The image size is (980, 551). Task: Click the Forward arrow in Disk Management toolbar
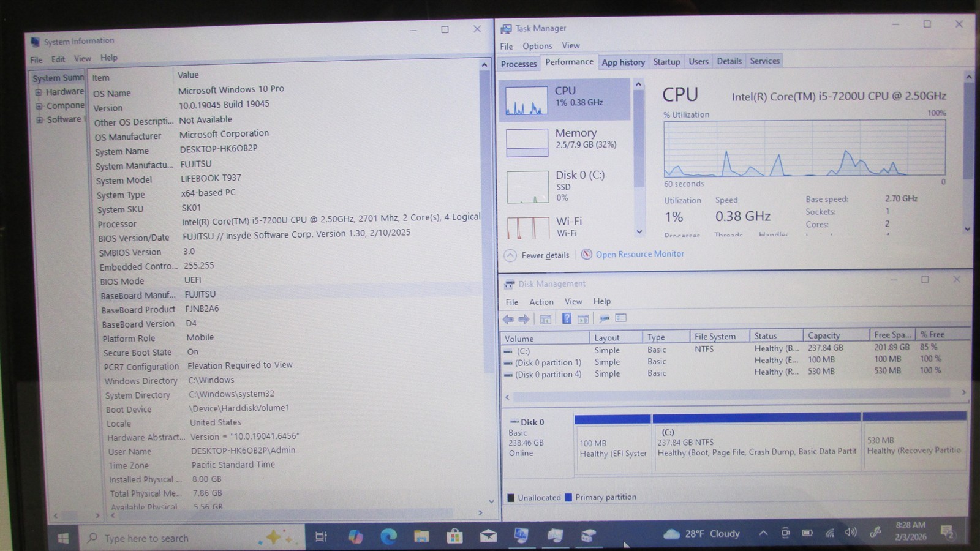pos(524,319)
